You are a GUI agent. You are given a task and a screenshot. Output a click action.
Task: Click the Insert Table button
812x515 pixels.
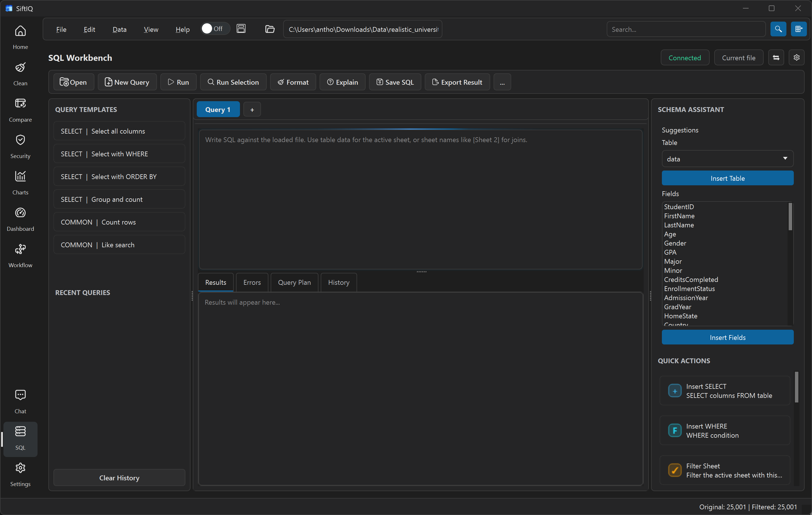(727, 178)
